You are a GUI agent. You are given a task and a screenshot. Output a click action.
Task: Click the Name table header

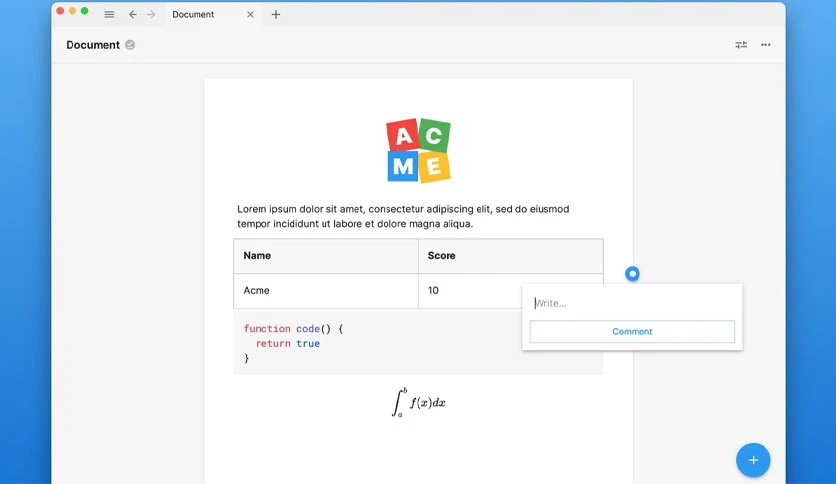tap(326, 256)
